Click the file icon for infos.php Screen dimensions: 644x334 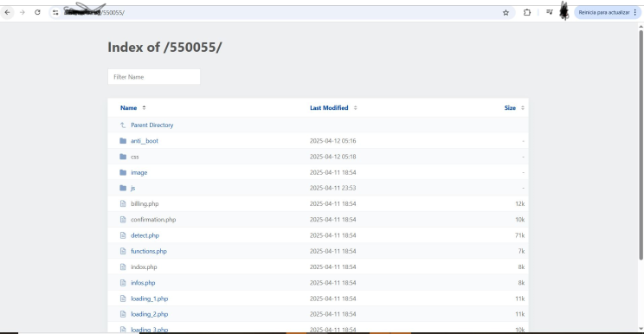pyautogui.click(x=123, y=283)
